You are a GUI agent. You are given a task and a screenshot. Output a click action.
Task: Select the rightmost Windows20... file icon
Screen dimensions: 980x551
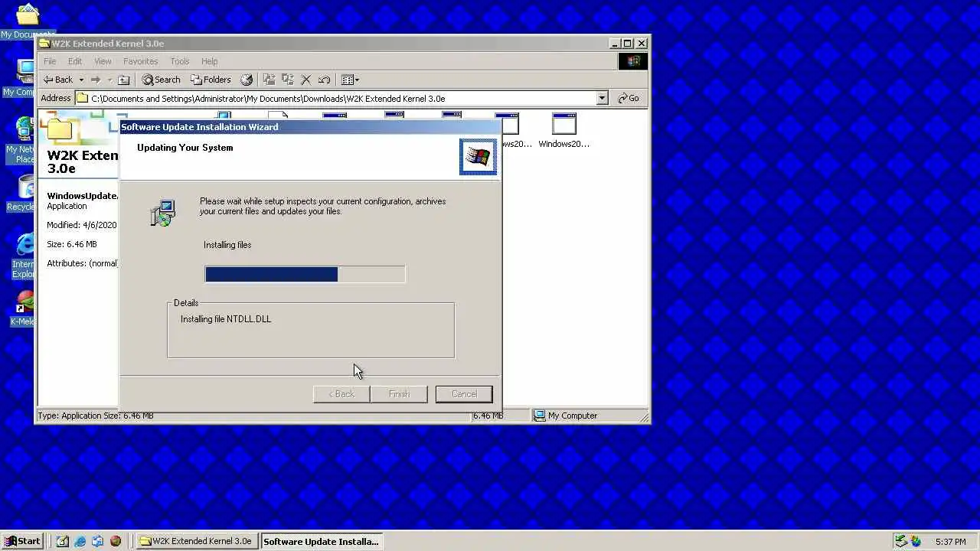click(x=564, y=130)
